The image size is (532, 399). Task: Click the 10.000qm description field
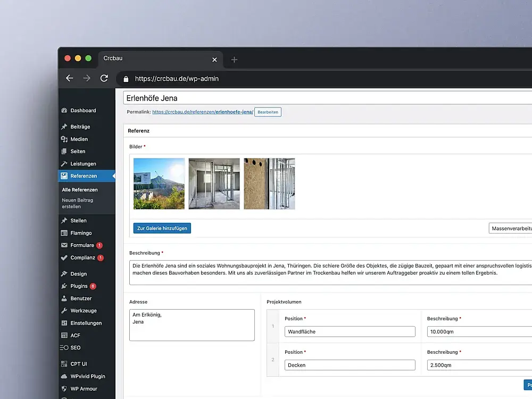479,331
